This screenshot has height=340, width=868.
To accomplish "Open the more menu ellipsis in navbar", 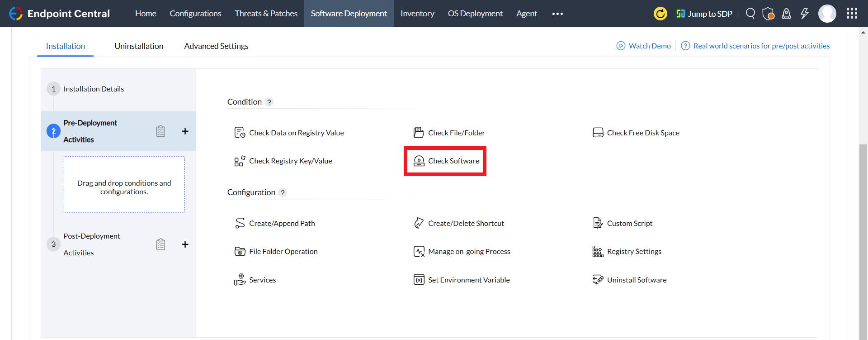I will pyautogui.click(x=557, y=14).
